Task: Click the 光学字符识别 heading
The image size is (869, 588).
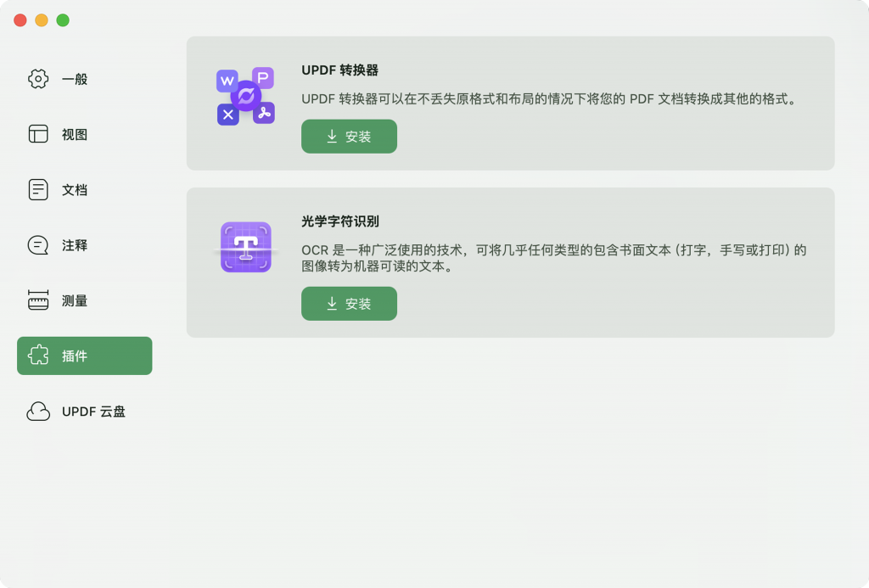Action: point(339,221)
